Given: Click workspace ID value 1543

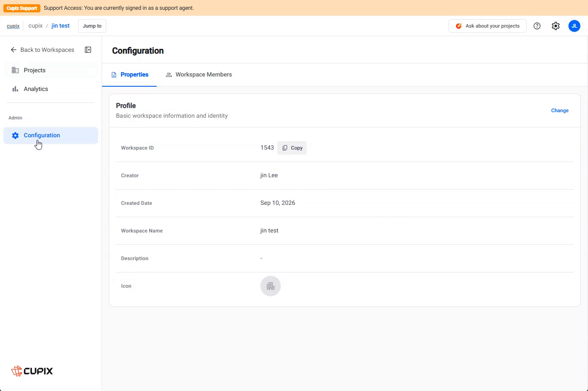Looking at the screenshot, I should click(x=267, y=148).
